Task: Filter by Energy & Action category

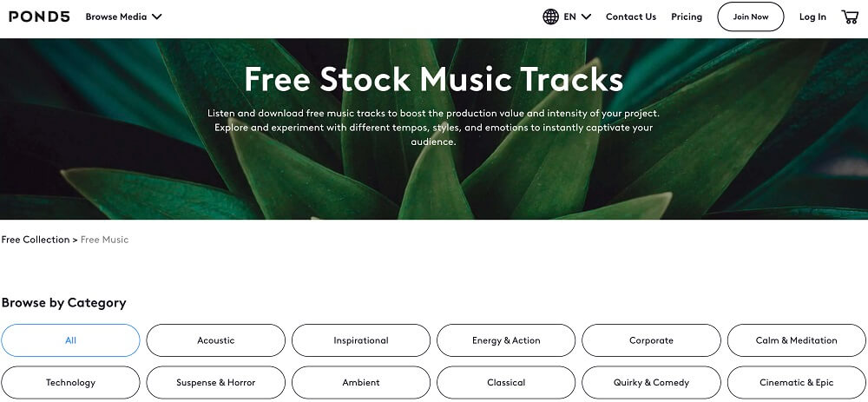Action: pyautogui.click(x=505, y=340)
